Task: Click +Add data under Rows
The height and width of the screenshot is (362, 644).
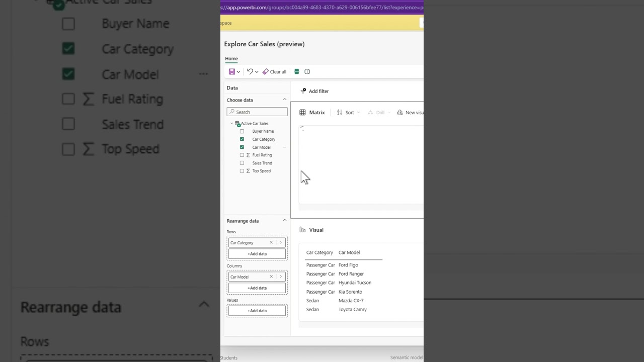Action: click(257, 254)
